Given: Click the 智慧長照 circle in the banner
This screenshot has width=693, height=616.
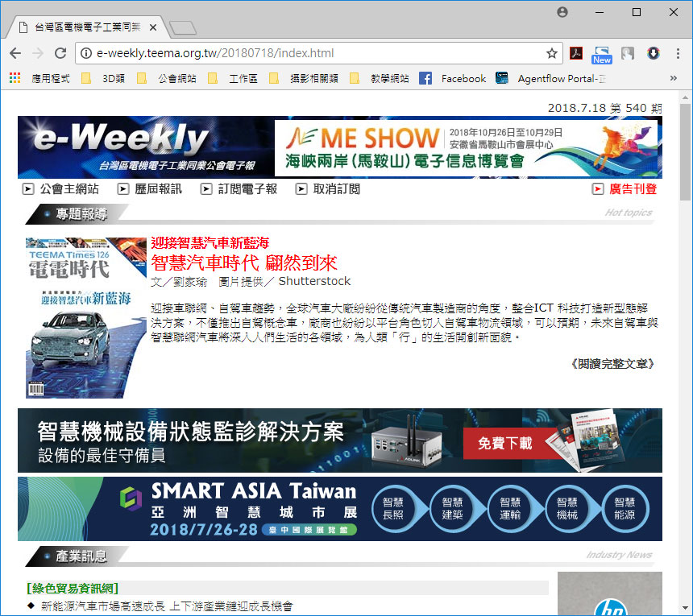Looking at the screenshot, I should click(393, 509).
